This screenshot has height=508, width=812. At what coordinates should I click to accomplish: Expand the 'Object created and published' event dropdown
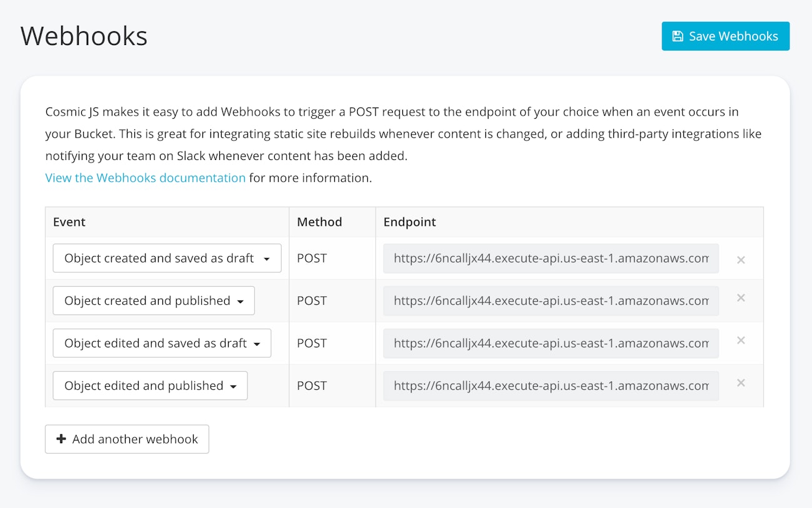click(154, 301)
